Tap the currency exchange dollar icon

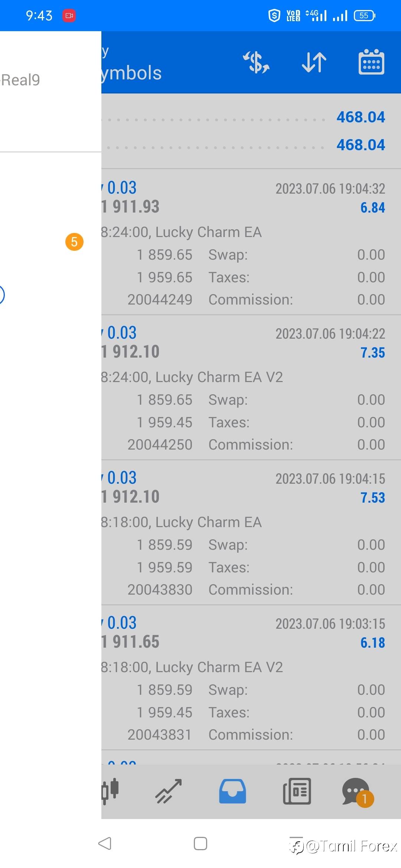pyautogui.click(x=256, y=62)
